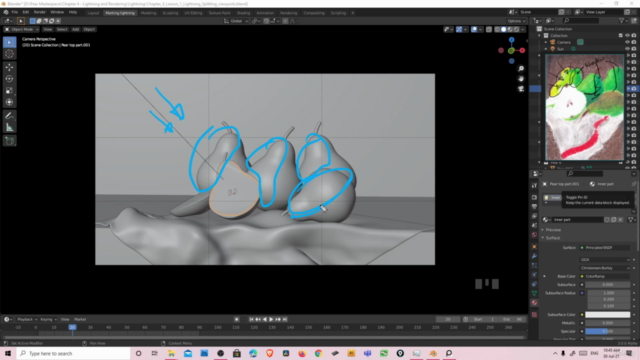
Task: Click the blue Z axis on navigation gizmo
Action: 511,40
